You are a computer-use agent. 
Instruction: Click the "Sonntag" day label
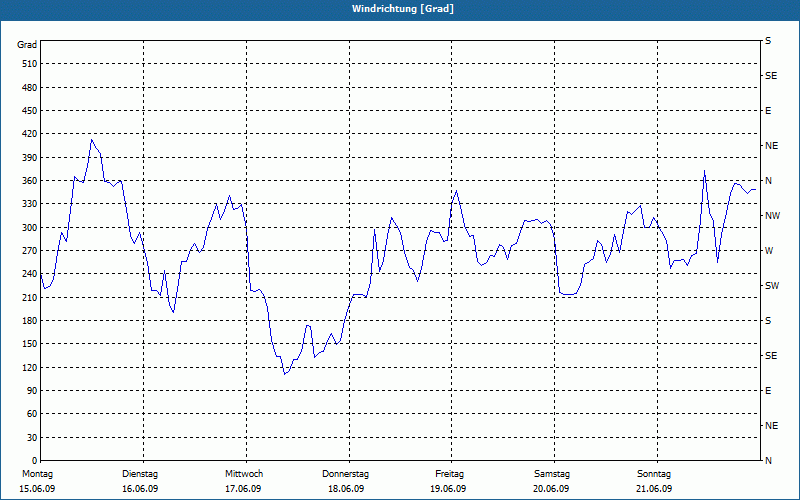tap(654, 474)
